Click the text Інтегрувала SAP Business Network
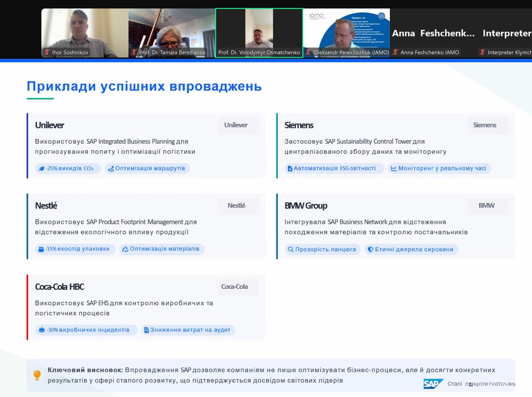 336,222
